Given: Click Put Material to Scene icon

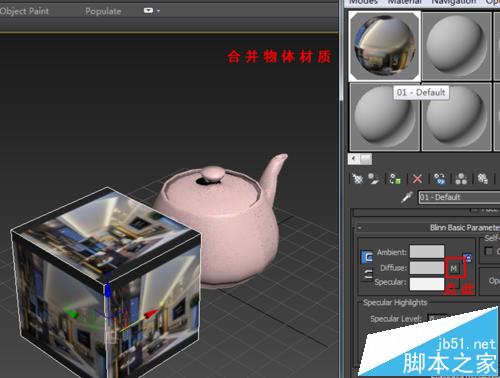Looking at the screenshot, I should tap(373, 179).
